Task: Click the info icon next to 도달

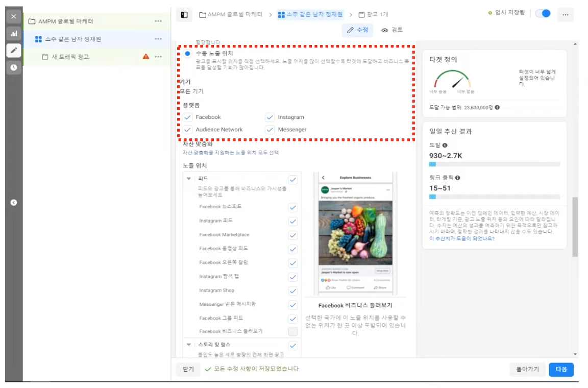Action: [x=445, y=145]
